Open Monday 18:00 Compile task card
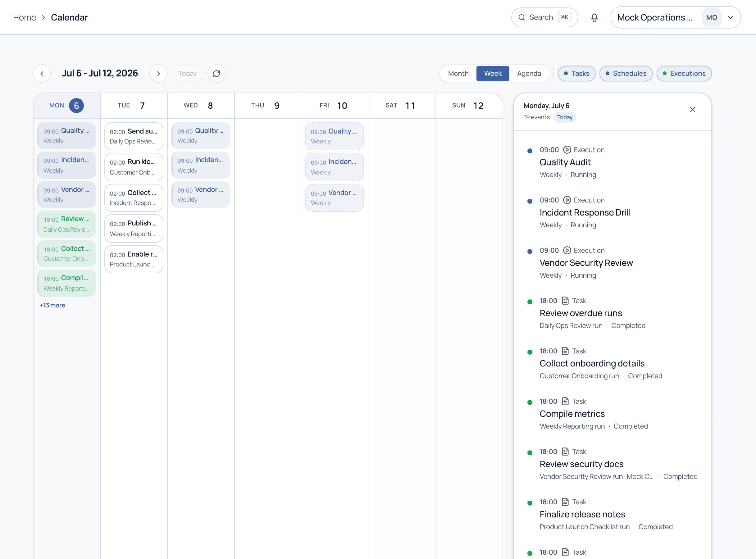 tap(67, 283)
